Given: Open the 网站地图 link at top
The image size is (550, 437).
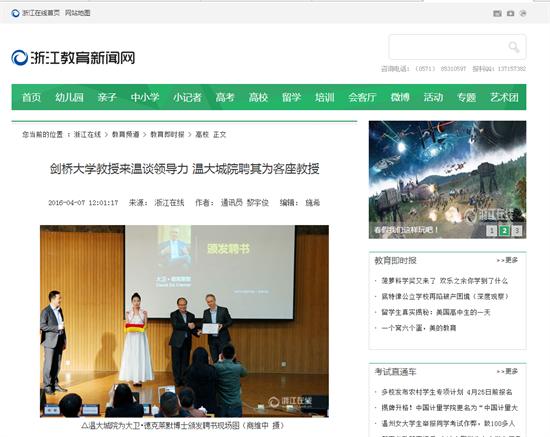Looking at the screenshot, I should click(x=78, y=13).
